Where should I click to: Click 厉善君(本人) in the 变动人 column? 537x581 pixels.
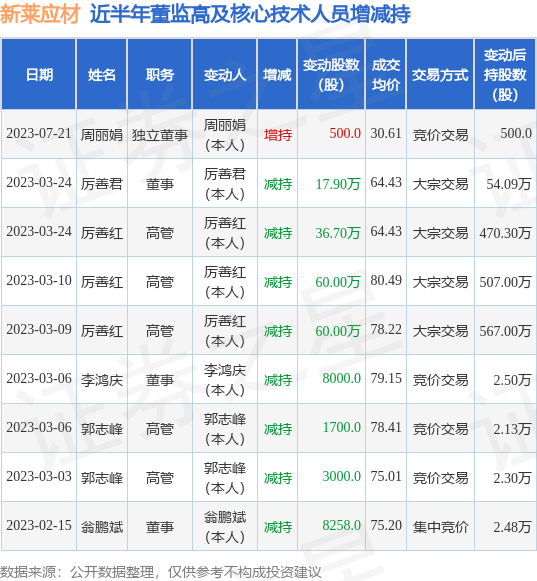pos(225,184)
